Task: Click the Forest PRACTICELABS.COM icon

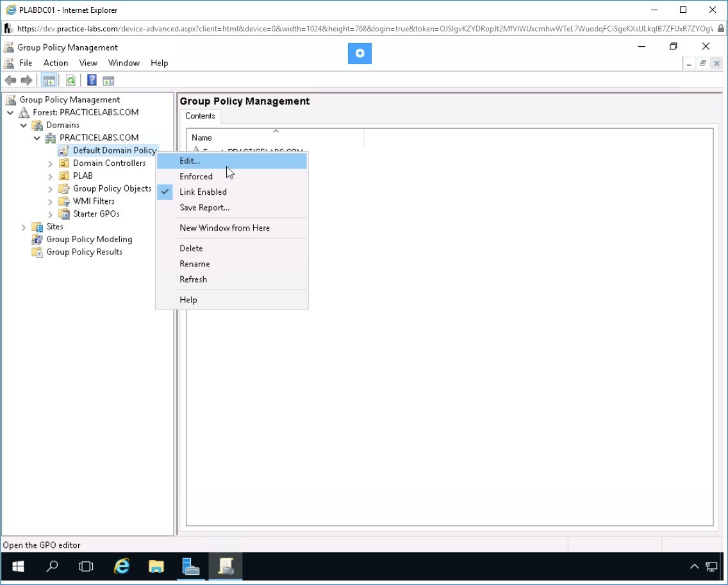Action: pos(24,112)
